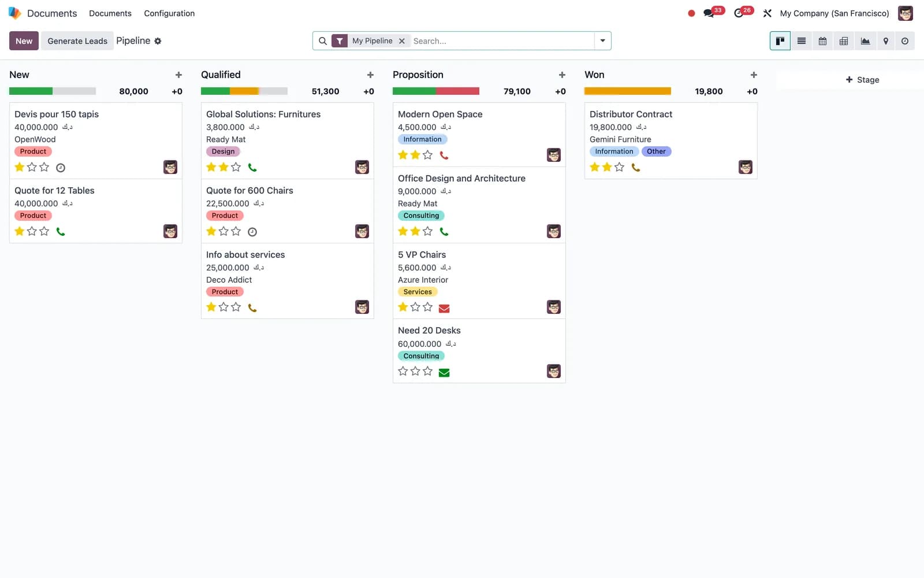The image size is (924, 578).
Task: Click the Qualified column header
Action: (x=221, y=75)
